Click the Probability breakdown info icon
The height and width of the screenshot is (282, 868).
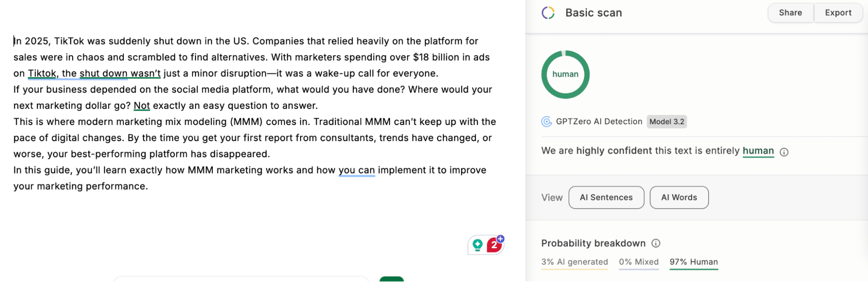[656, 243]
